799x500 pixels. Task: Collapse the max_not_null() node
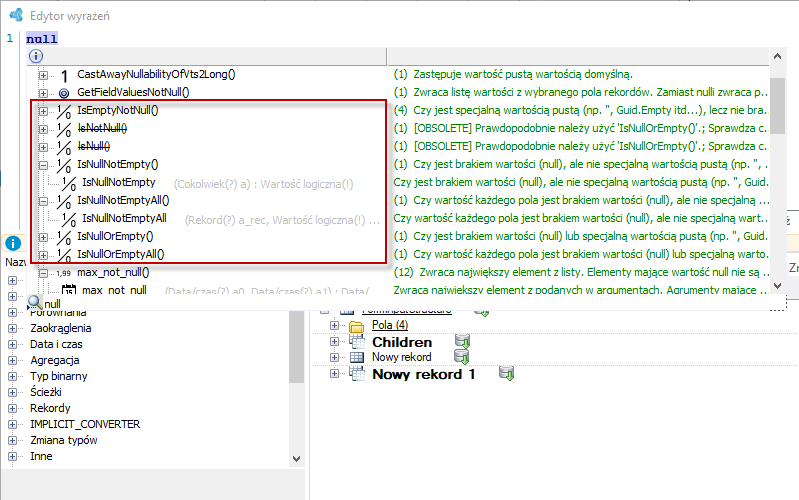[x=43, y=273]
